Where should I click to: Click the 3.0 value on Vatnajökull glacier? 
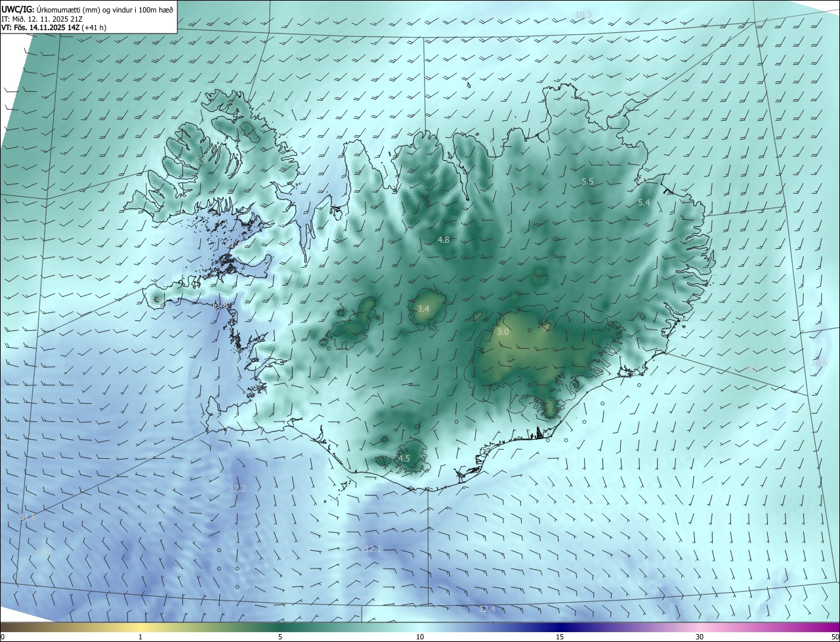[503, 332]
